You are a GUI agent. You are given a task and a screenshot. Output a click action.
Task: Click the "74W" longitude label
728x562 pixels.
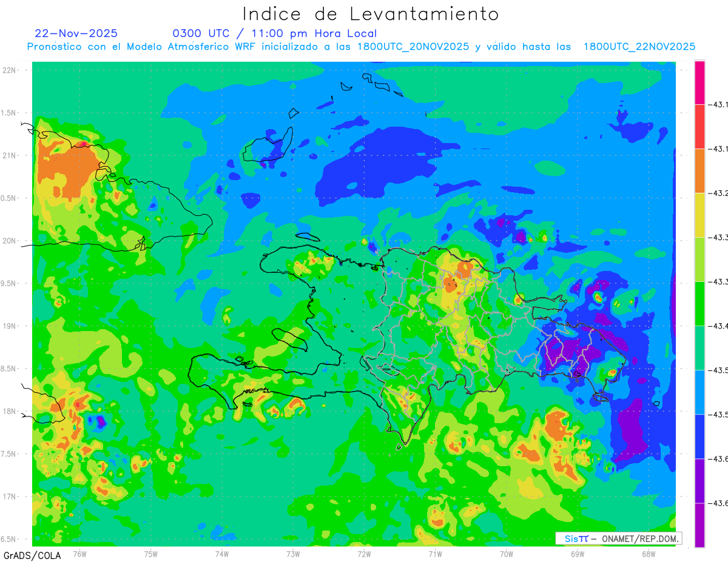222,554
